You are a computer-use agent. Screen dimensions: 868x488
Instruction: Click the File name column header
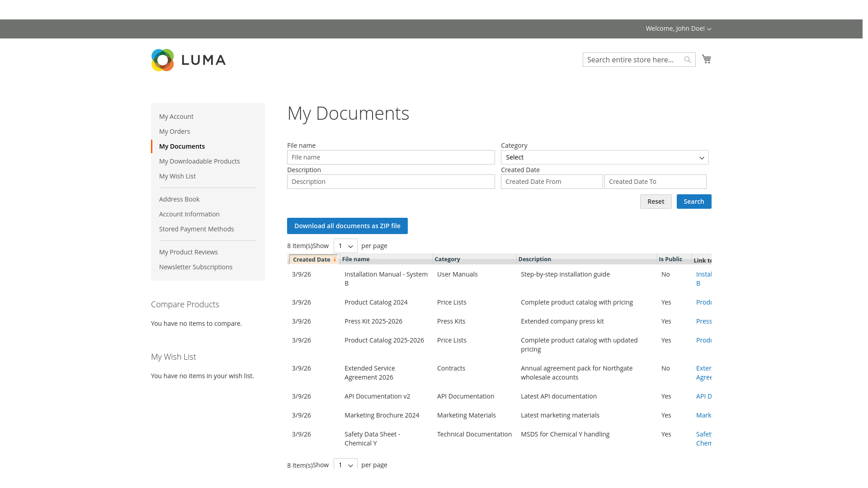[356, 259]
